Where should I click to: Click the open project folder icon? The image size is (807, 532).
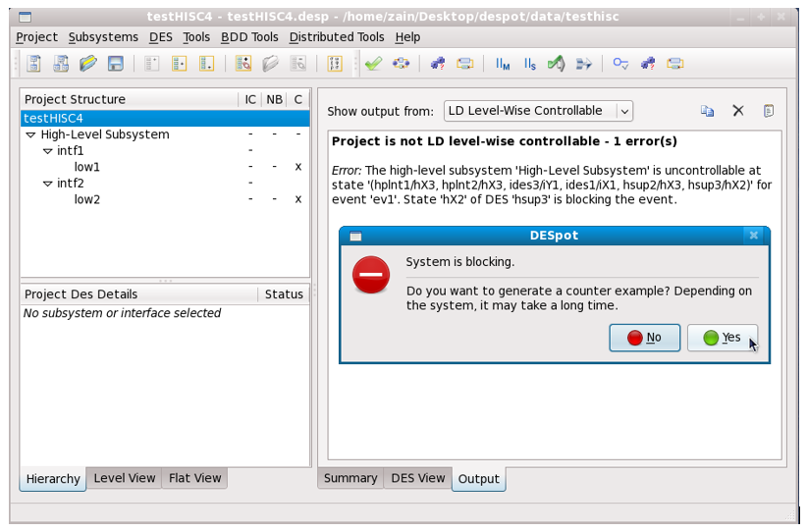click(88, 64)
